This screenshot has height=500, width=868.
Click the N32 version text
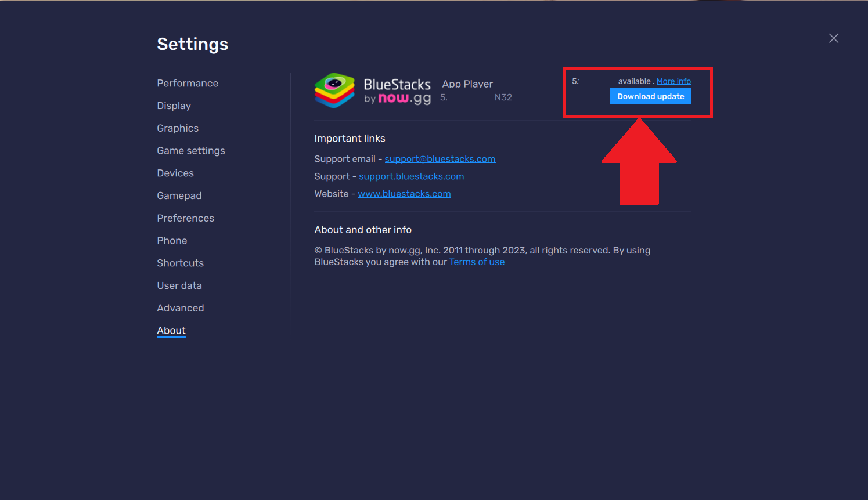point(503,97)
